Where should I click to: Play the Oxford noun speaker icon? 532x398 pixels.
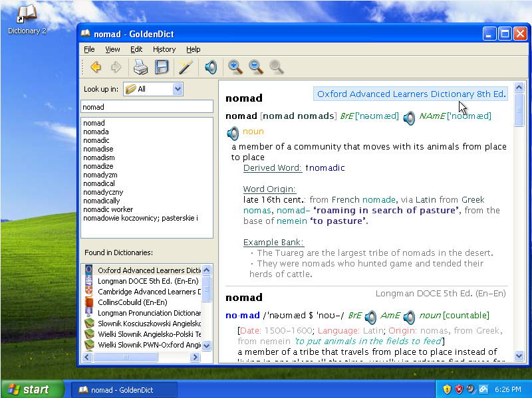233,134
